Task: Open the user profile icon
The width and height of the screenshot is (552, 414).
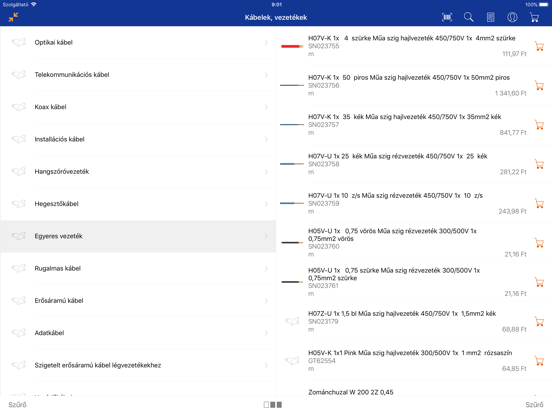Action: click(512, 17)
